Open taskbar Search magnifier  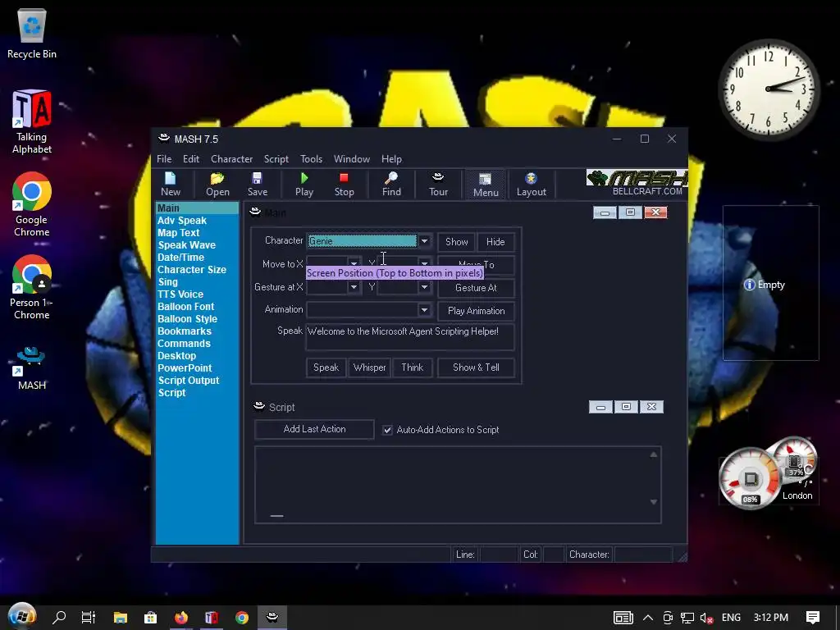[59, 617]
